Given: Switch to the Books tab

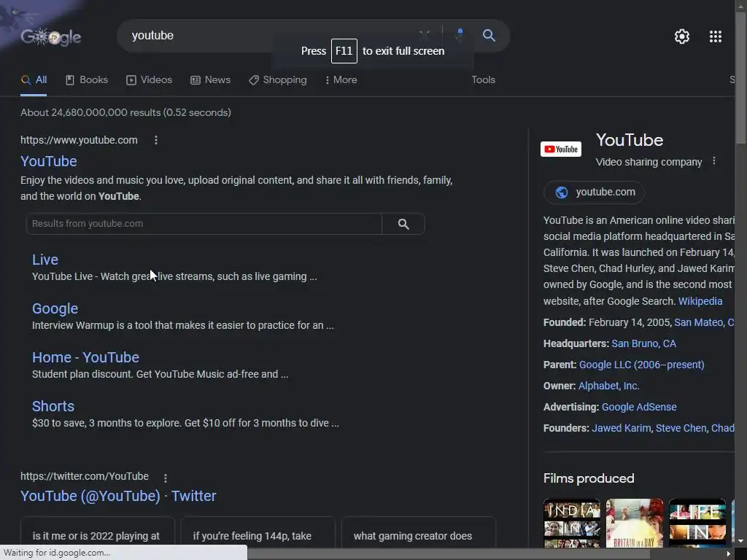Looking at the screenshot, I should [87, 80].
